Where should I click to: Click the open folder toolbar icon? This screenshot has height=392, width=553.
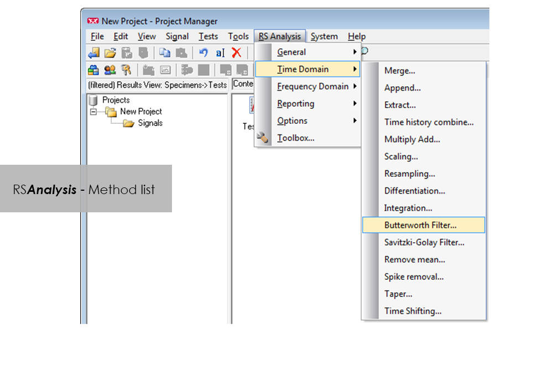[x=110, y=53]
